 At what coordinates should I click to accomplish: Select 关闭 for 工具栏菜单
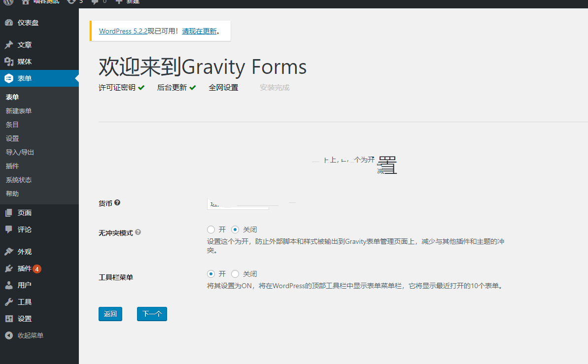click(x=235, y=274)
